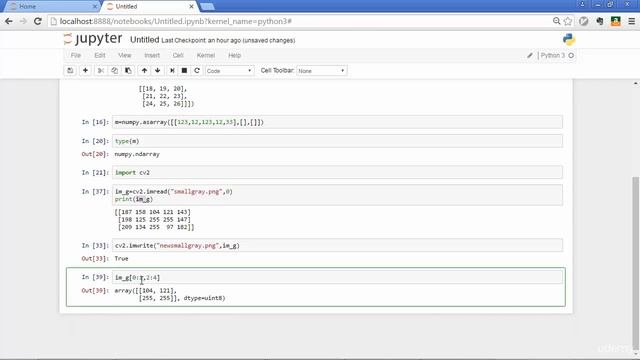This screenshot has width=640, height=360.
Task: Move selected cell down arrow
Action: pos(158,71)
